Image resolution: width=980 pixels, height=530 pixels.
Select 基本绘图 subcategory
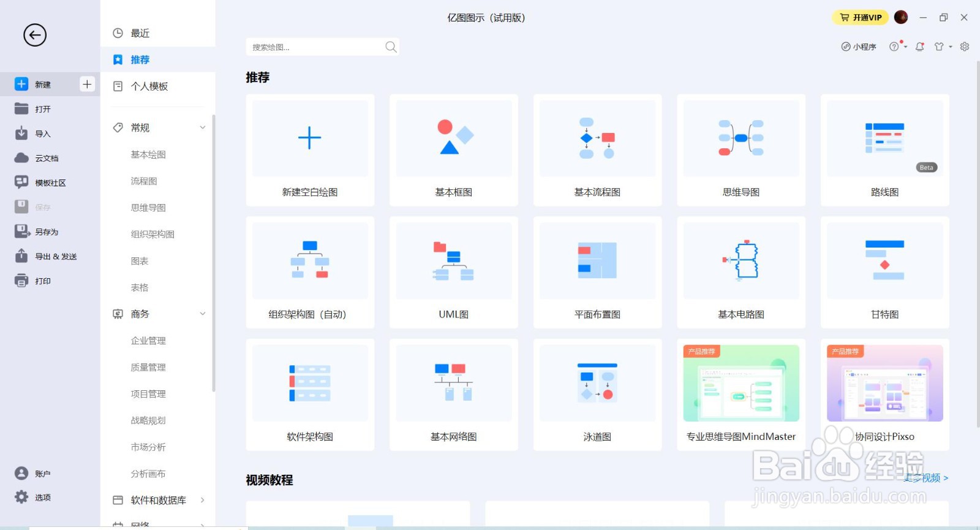pos(148,154)
